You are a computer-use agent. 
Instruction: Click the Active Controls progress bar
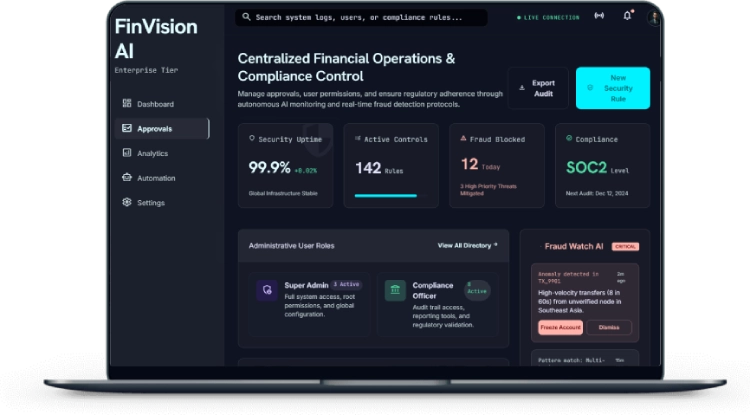tap(390, 196)
